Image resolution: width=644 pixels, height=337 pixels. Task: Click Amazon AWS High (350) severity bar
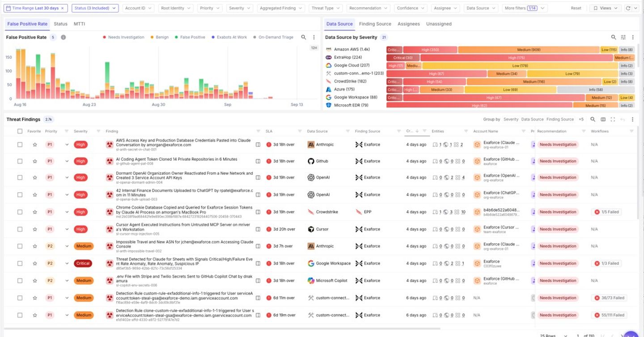click(x=430, y=50)
